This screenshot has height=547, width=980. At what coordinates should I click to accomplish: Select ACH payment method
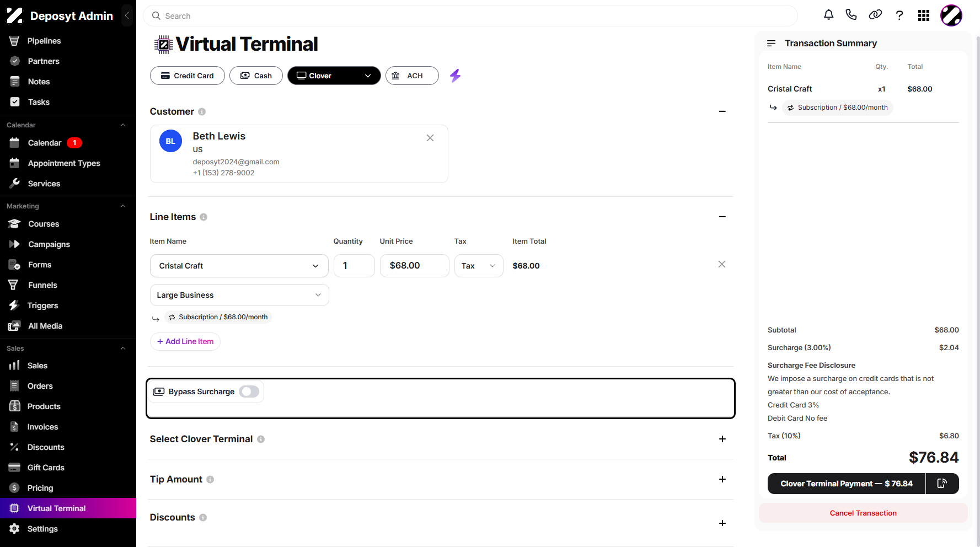point(412,76)
